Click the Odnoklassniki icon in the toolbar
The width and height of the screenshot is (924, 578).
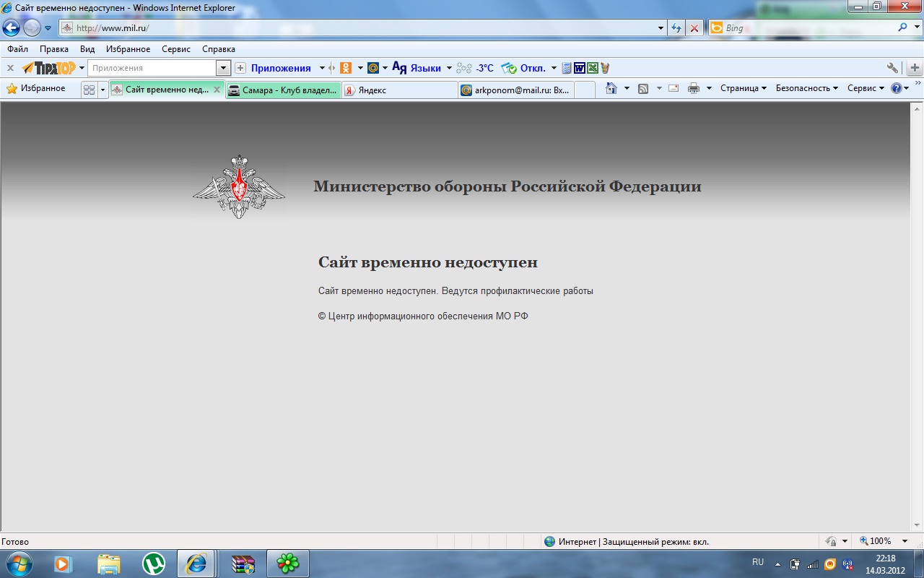[346, 68]
